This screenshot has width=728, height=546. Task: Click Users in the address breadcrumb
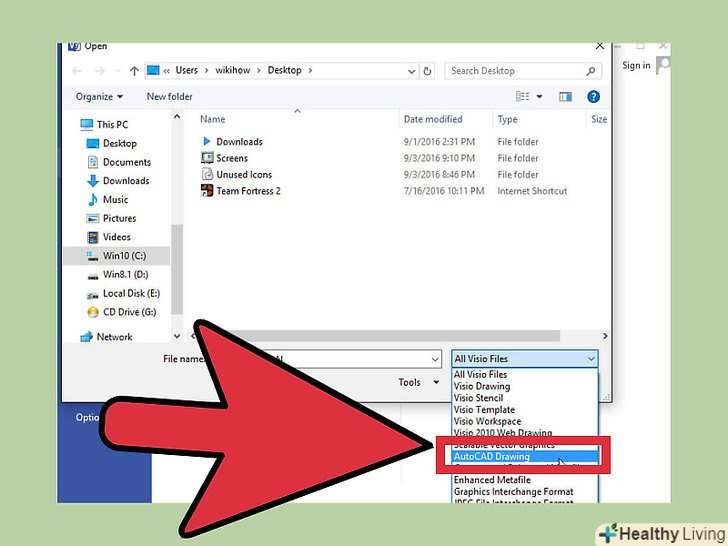click(x=186, y=70)
